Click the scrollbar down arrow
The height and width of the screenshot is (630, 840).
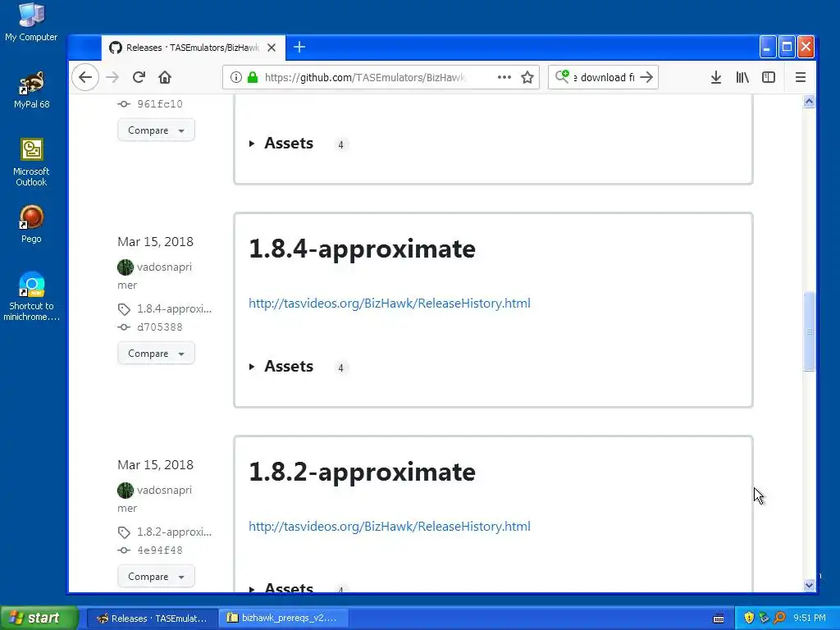point(809,586)
